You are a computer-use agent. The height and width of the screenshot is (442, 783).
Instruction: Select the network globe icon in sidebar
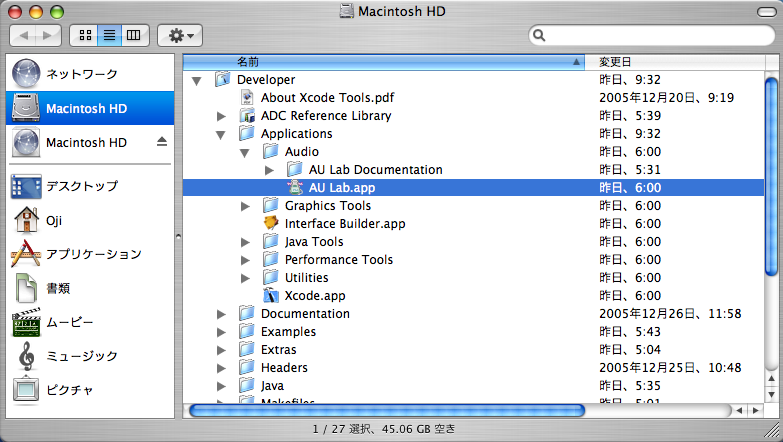click(x=26, y=74)
